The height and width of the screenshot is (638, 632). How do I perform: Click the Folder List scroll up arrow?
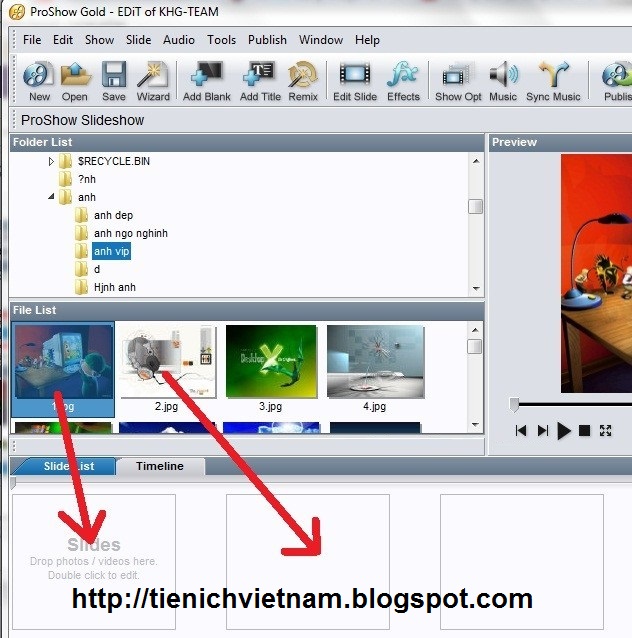476,161
